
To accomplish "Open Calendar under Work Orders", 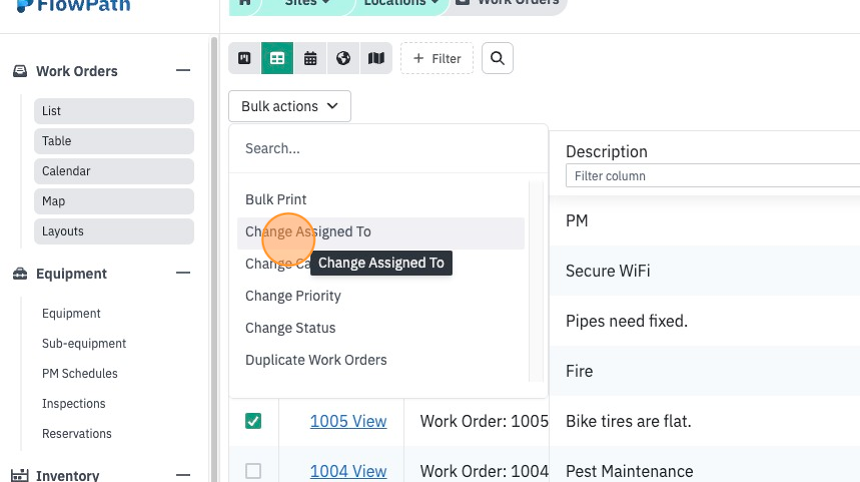I will click(114, 171).
